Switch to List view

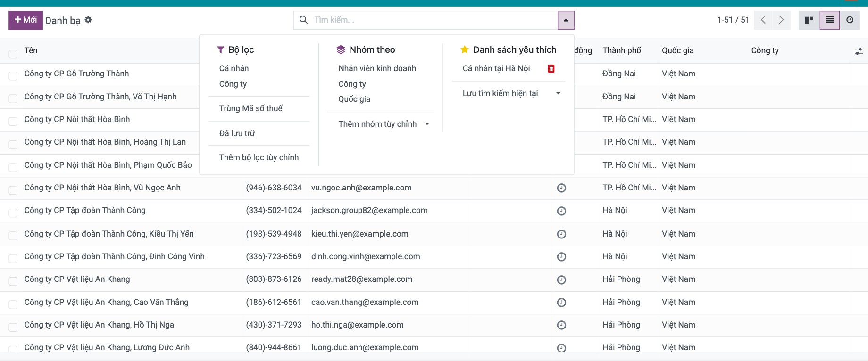tap(830, 20)
